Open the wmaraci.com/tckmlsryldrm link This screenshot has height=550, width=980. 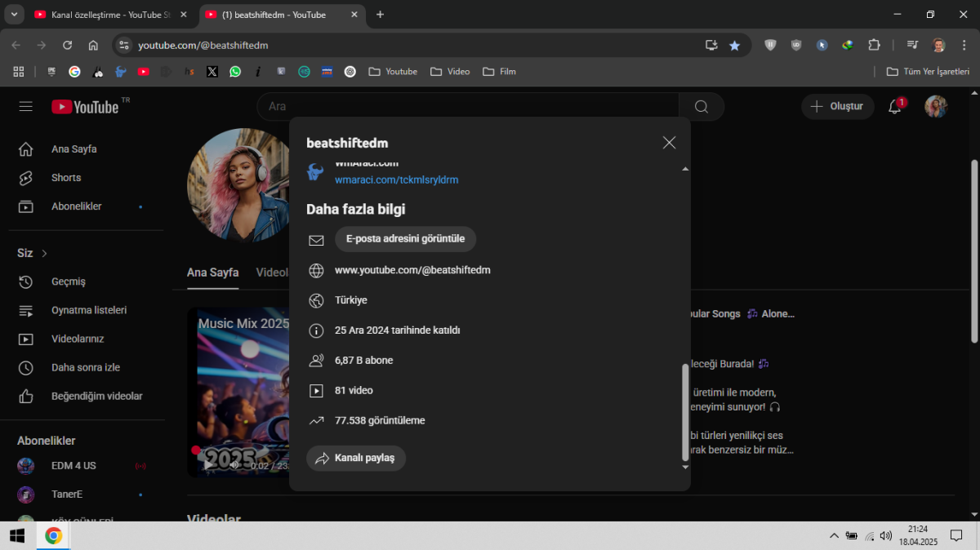coord(396,180)
